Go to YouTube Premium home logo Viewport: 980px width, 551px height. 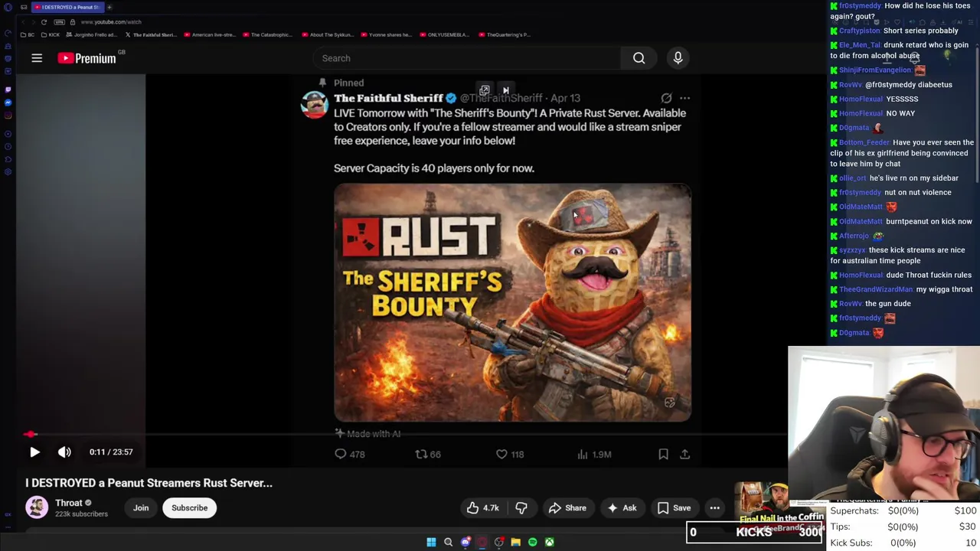click(87, 58)
